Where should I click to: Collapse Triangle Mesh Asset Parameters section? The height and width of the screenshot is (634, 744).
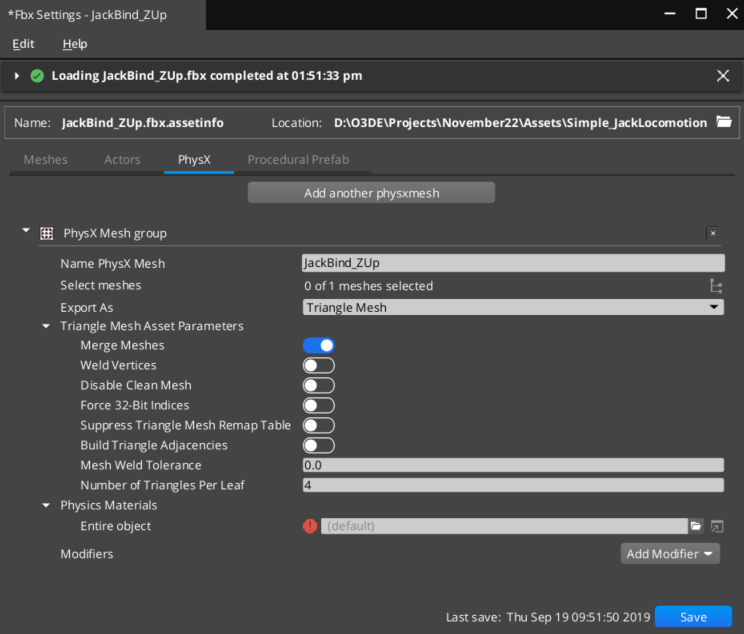(46, 326)
